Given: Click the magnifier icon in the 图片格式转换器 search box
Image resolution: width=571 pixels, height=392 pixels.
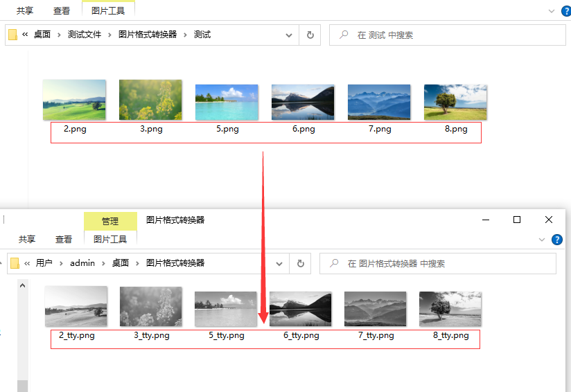Looking at the screenshot, I should (334, 263).
